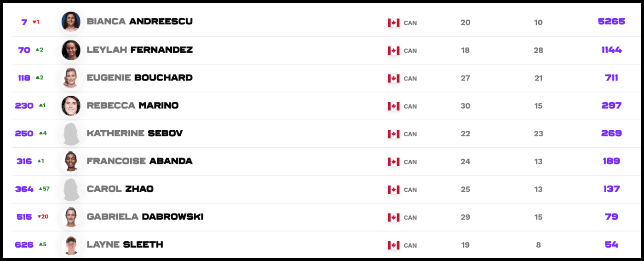644x261 pixels.
Task: Click Carol Zhao's placeholder silhouette avatar
Action: click(71, 189)
